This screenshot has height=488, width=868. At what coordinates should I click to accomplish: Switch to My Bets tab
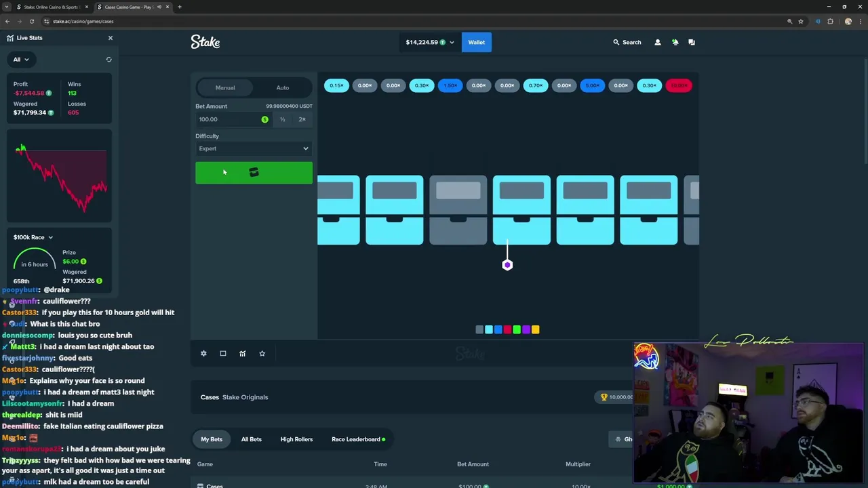click(x=212, y=439)
